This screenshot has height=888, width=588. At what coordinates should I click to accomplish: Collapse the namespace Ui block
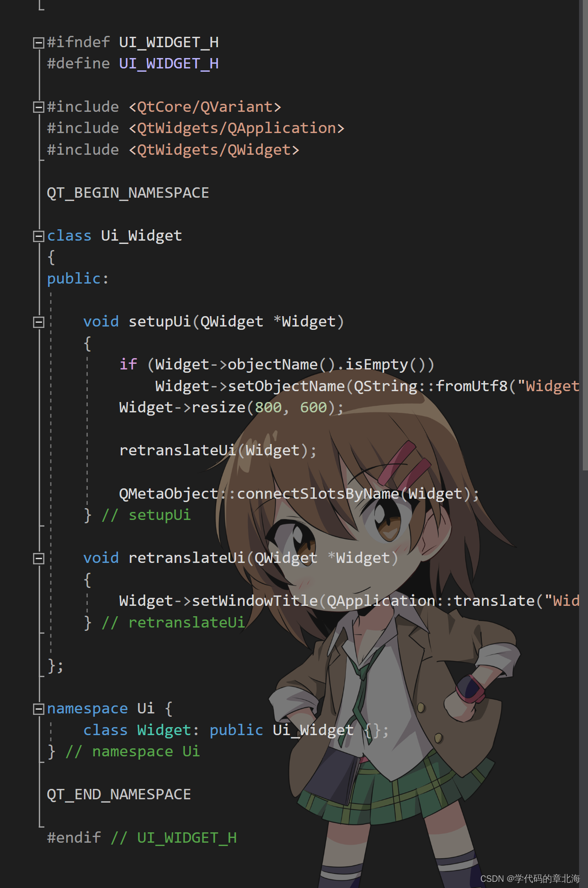coord(39,709)
